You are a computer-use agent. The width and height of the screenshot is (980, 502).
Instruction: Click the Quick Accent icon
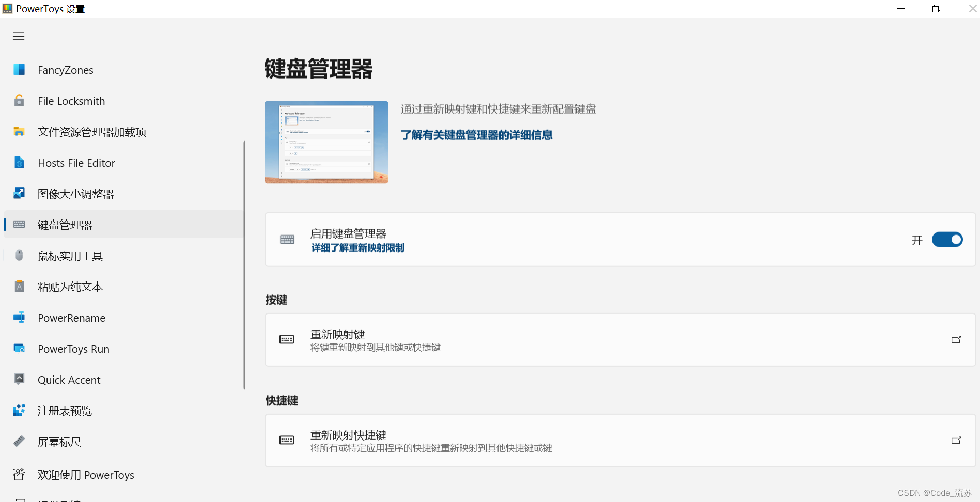click(x=19, y=379)
